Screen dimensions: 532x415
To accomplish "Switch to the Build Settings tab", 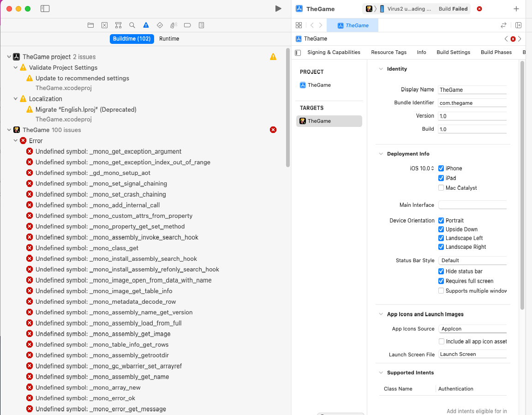I will [x=453, y=52].
